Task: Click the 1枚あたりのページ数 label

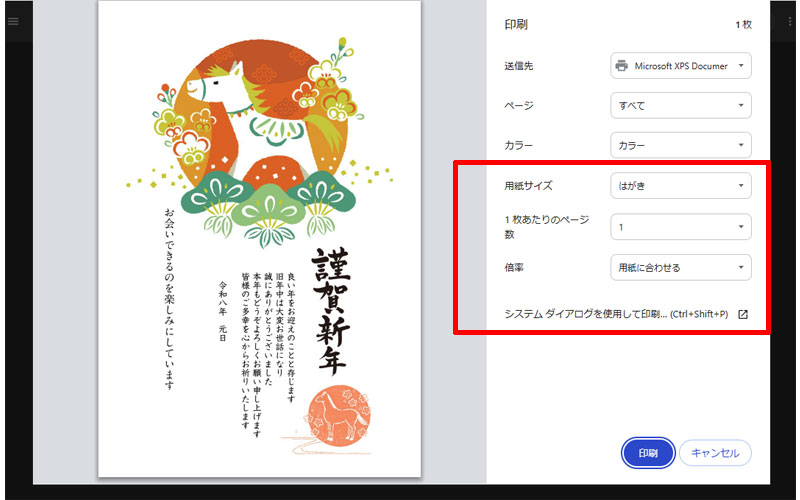Action: [547, 227]
